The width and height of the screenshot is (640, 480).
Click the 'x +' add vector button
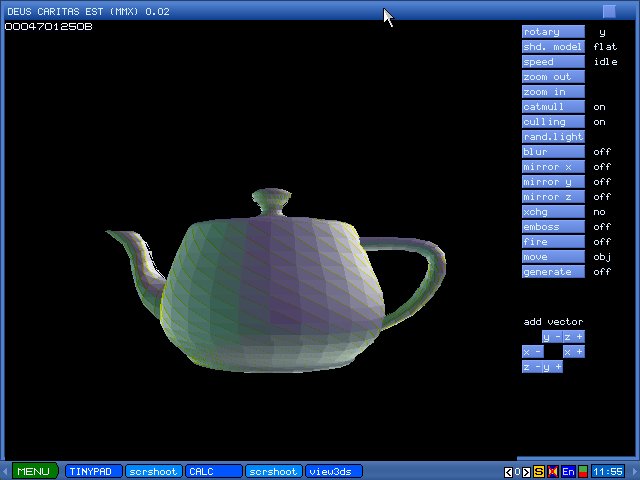pos(573,352)
